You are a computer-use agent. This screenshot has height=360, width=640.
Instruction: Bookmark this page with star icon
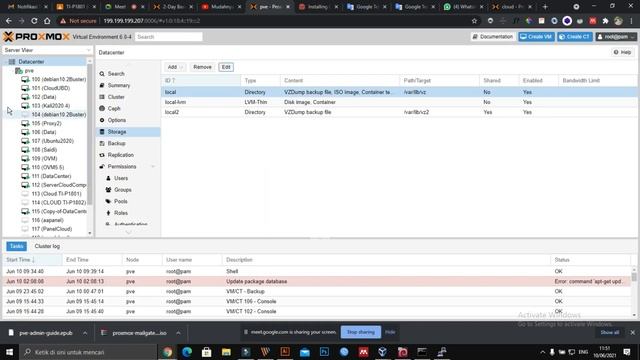pyautogui.click(x=474, y=21)
